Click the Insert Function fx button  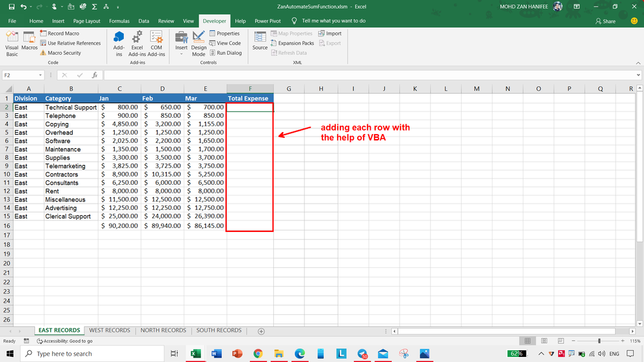point(95,75)
